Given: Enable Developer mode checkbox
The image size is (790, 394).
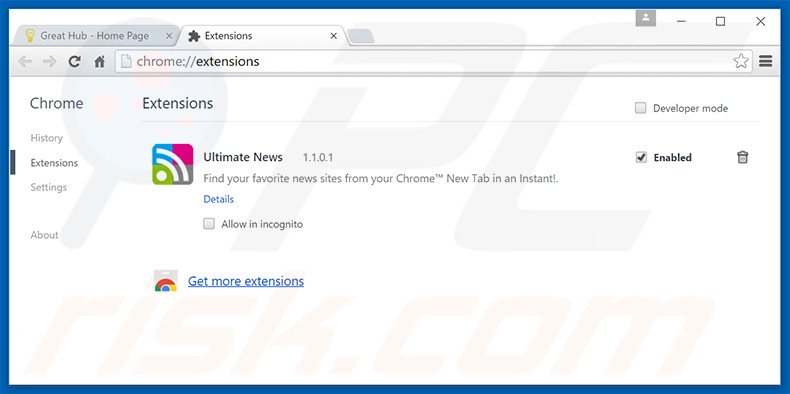Looking at the screenshot, I should tap(640, 108).
